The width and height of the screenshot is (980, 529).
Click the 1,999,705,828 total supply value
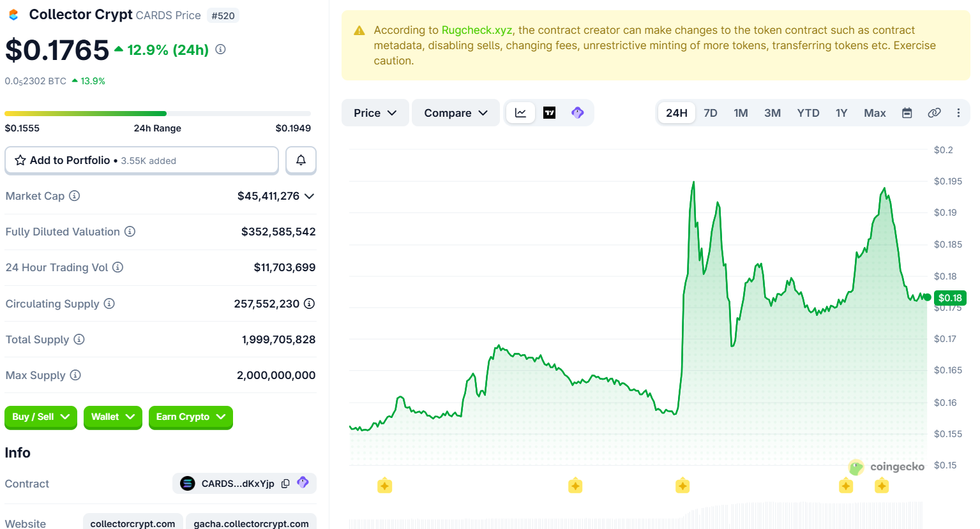(x=278, y=339)
